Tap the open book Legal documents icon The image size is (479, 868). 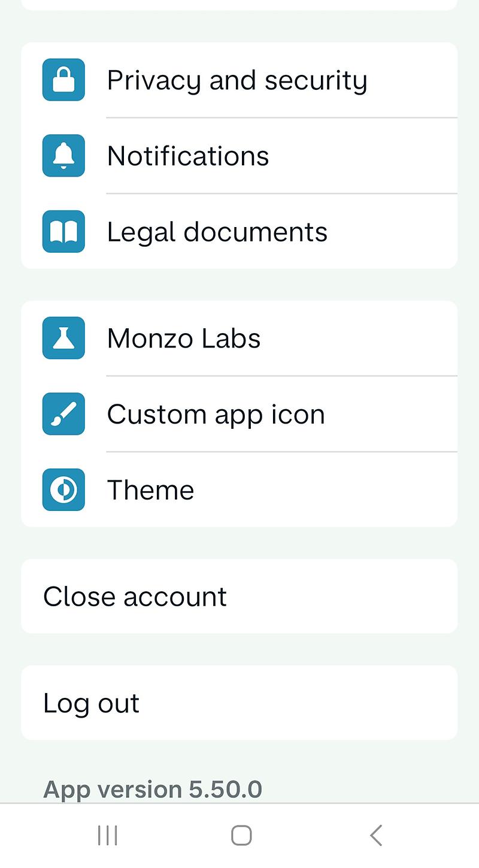(x=63, y=232)
